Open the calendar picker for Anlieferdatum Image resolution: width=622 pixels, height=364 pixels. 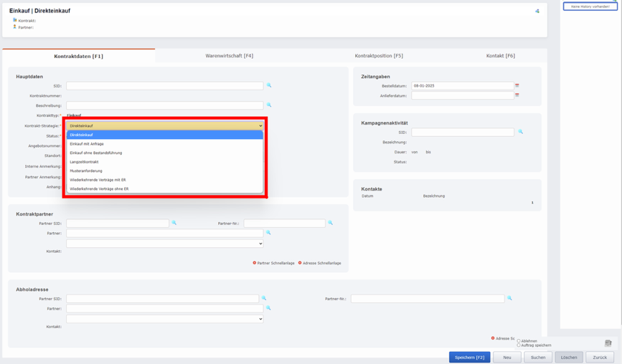pos(517,95)
